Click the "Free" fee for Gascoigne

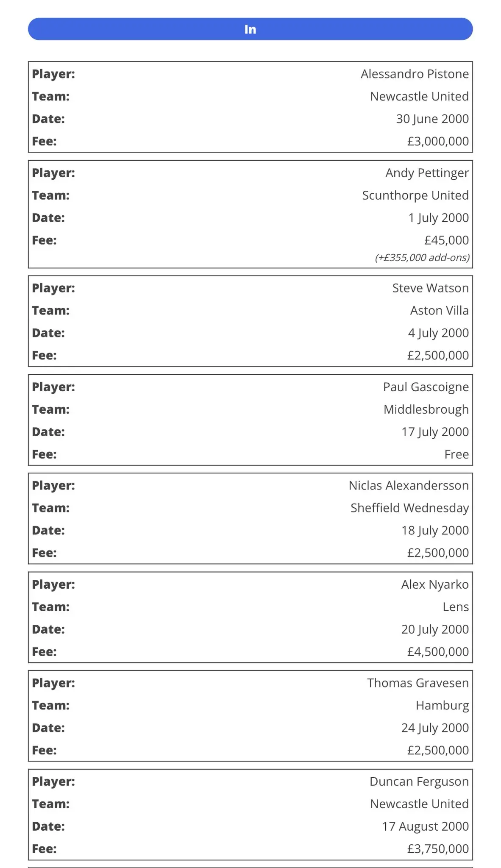tap(456, 454)
